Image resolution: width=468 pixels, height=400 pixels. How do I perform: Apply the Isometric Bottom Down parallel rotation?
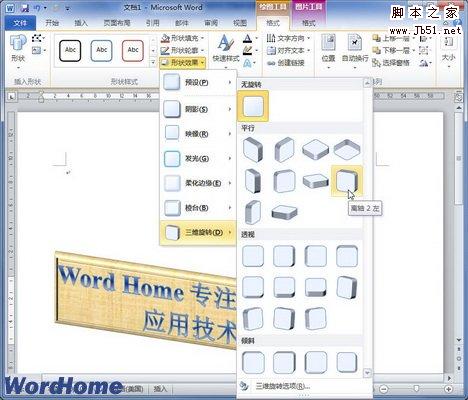347,150
